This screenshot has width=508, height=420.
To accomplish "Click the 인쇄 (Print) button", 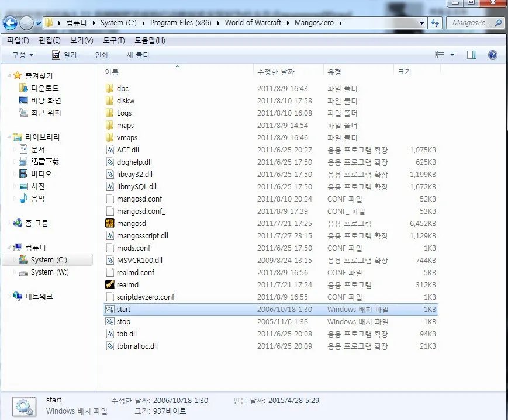I will click(102, 55).
